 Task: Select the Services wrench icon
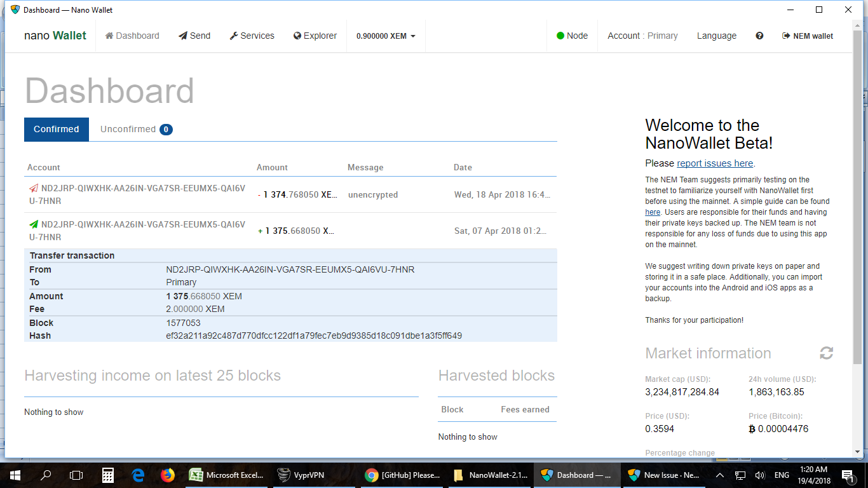[x=233, y=36]
